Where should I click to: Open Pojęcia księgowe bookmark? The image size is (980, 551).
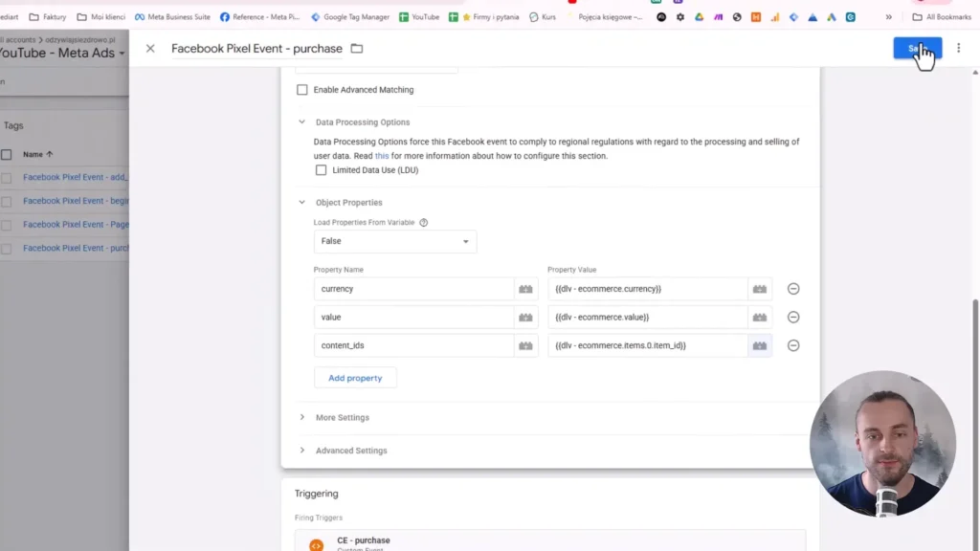(605, 17)
